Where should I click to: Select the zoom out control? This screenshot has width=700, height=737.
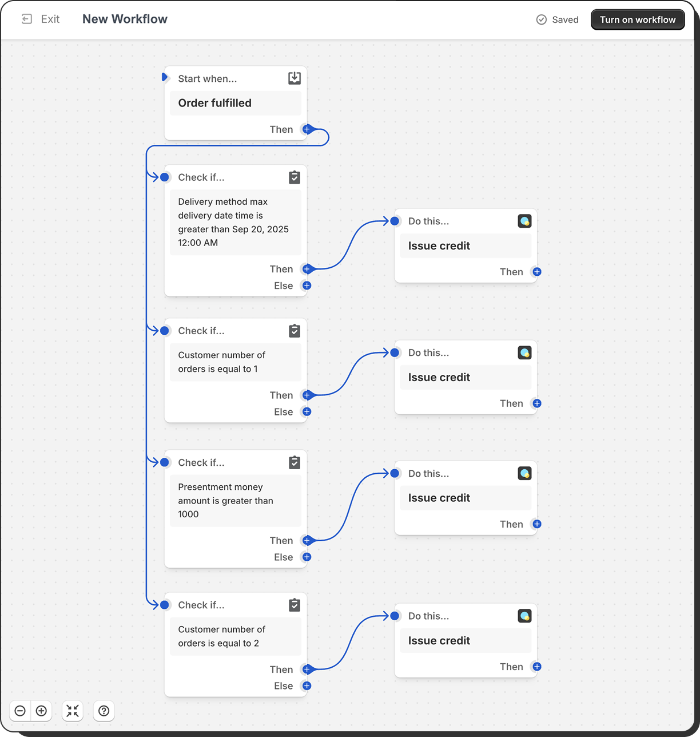(20, 711)
